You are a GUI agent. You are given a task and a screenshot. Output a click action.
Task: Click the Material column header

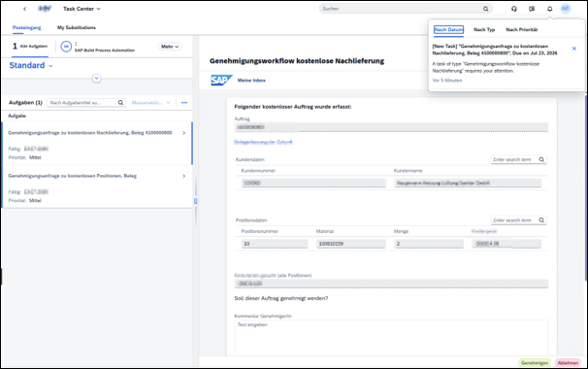[x=325, y=231]
